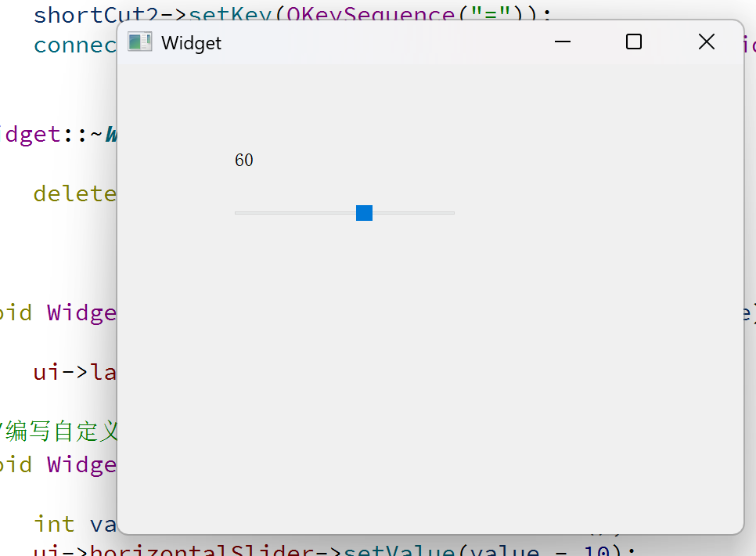The height and width of the screenshot is (556, 756).
Task: Close the Widget window
Action: 707,42
